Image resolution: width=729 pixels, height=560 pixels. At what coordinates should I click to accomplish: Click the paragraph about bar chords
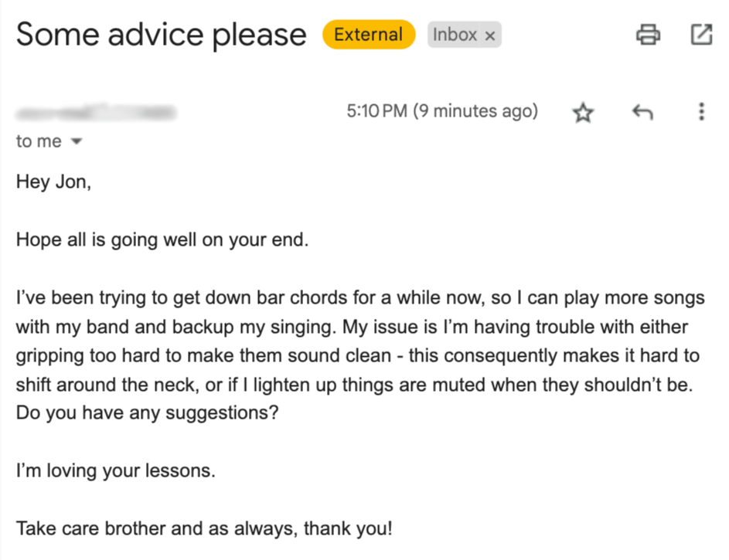356,327
